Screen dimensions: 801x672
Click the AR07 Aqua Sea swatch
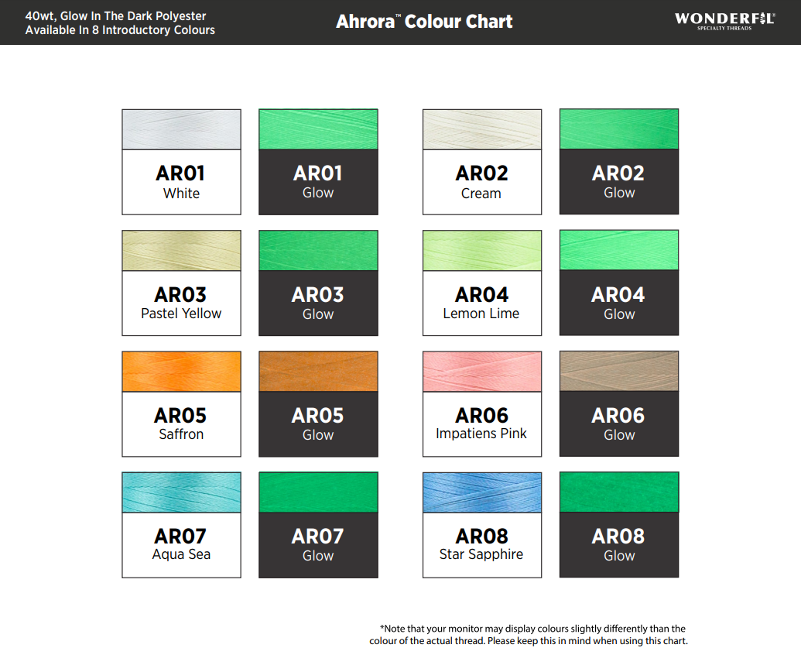181,492
